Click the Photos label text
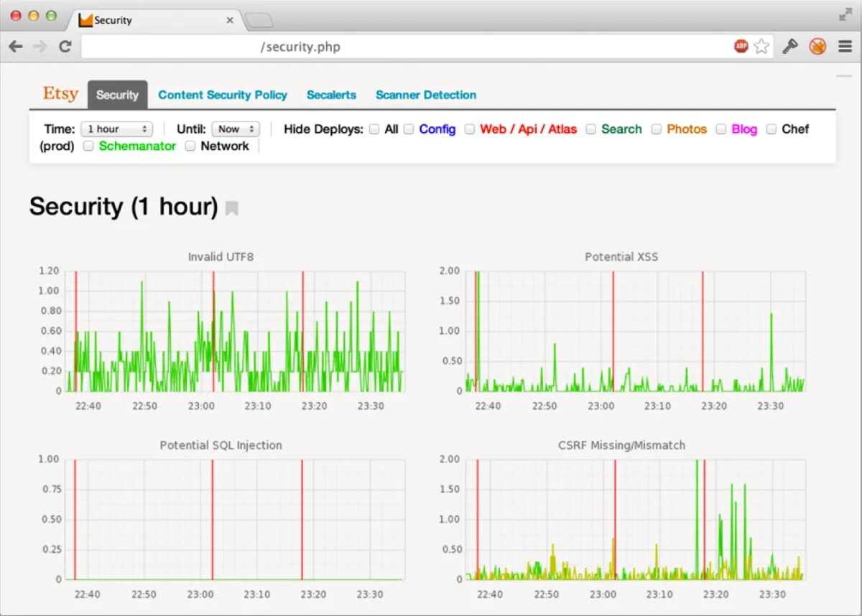This screenshot has width=862, height=616. pyautogui.click(x=687, y=129)
